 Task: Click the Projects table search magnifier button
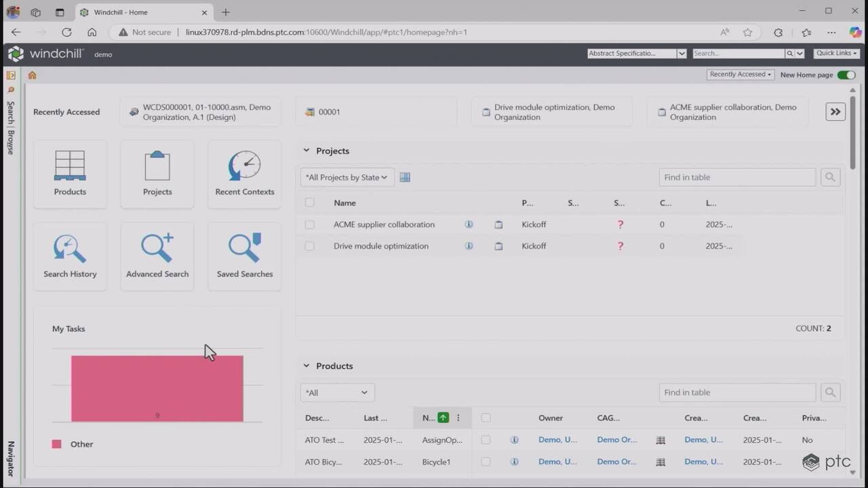click(830, 178)
